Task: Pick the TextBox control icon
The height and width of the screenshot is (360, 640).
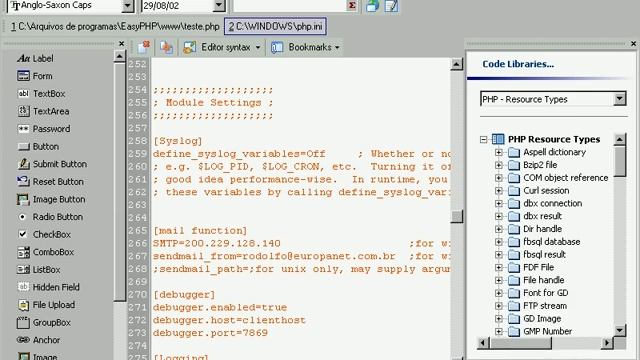Action: click(23, 93)
